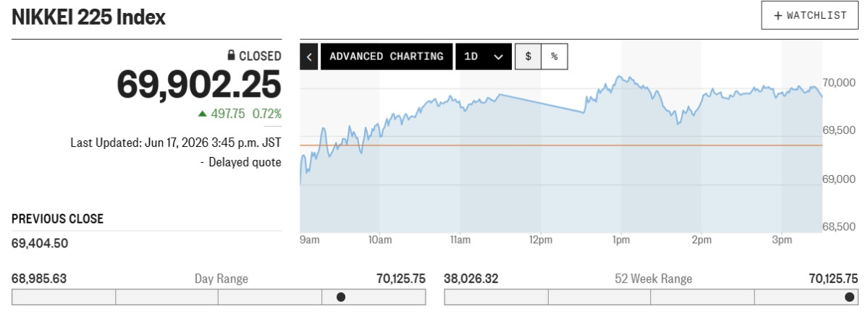The height and width of the screenshot is (319, 868).
Task: Click the 1pm label on chart axis
Action: pyautogui.click(x=620, y=239)
